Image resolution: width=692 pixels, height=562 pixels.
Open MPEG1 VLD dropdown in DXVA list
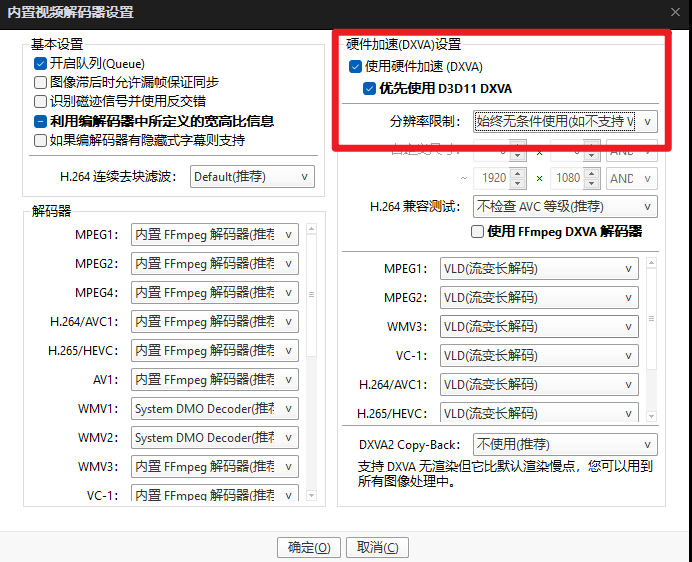point(539,269)
